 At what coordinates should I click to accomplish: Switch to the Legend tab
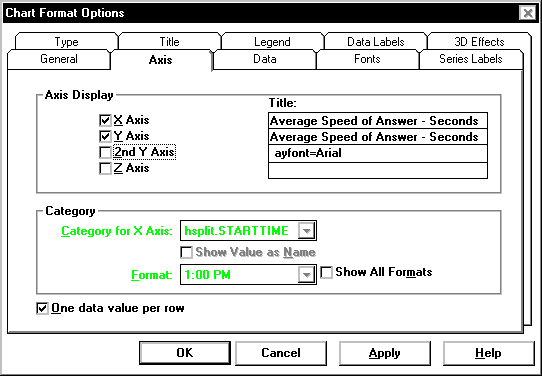(272, 41)
